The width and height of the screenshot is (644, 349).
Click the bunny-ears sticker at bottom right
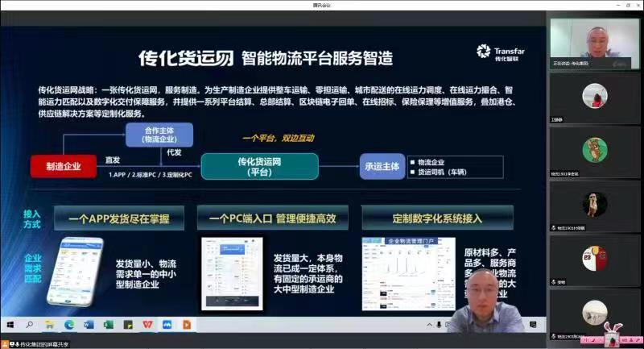[613, 334]
